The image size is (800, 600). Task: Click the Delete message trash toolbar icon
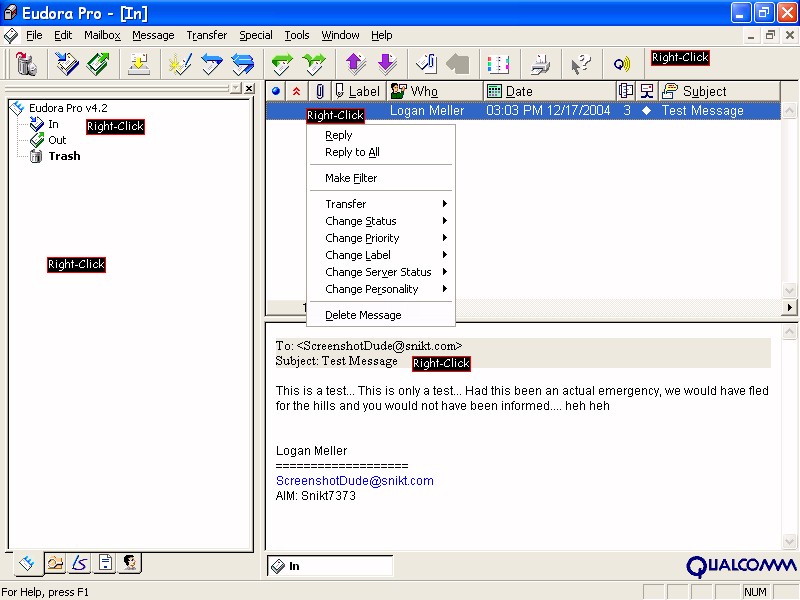26,64
